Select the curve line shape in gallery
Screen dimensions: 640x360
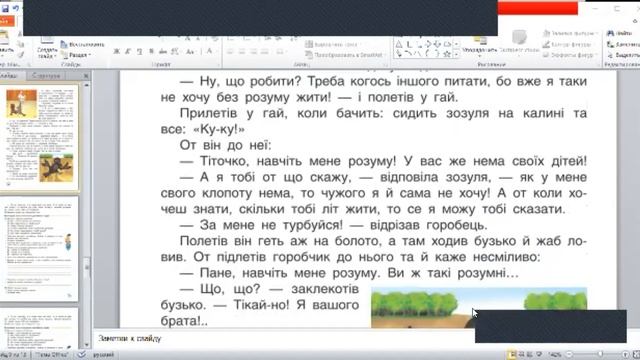tap(409, 53)
